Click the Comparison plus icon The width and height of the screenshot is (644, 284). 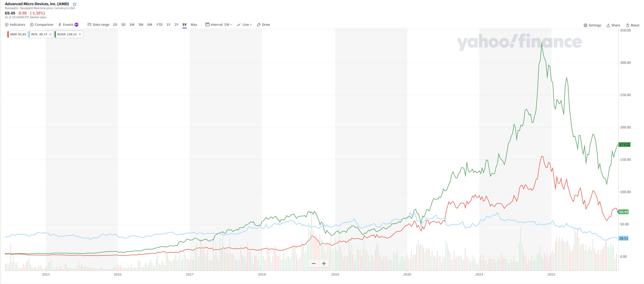[x=32, y=24]
